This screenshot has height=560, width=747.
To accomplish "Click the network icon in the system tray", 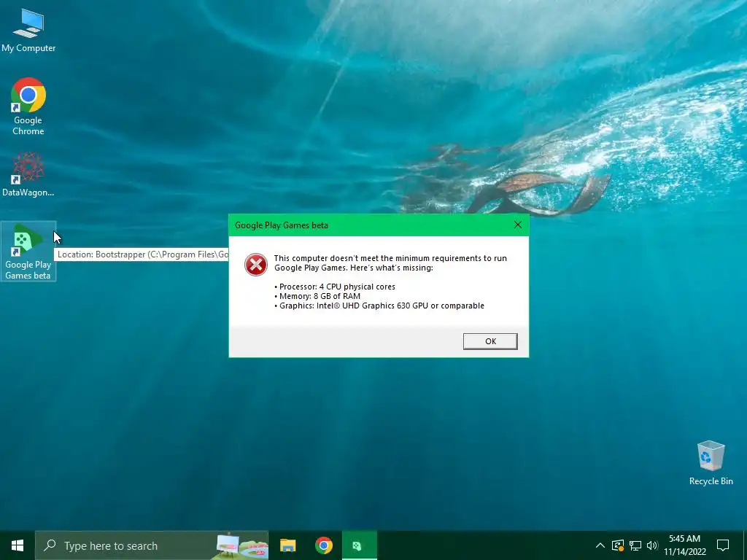I will (x=635, y=545).
